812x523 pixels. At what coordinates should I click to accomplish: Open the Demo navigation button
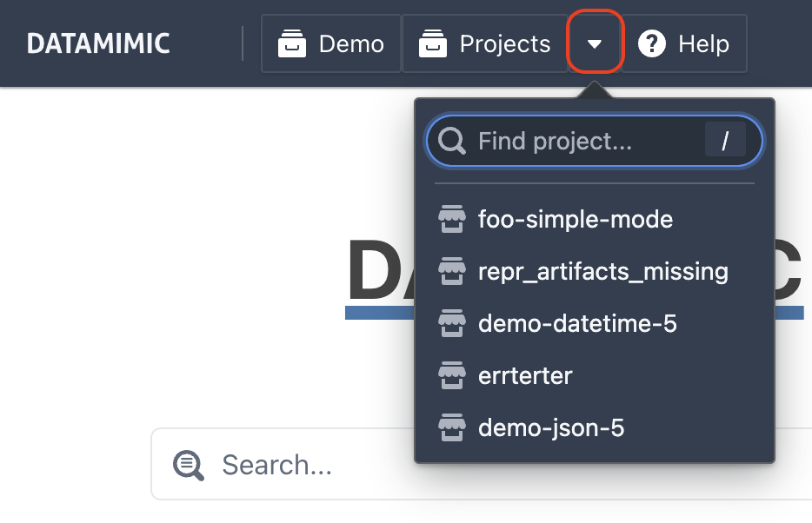pyautogui.click(x=331, y=43)
